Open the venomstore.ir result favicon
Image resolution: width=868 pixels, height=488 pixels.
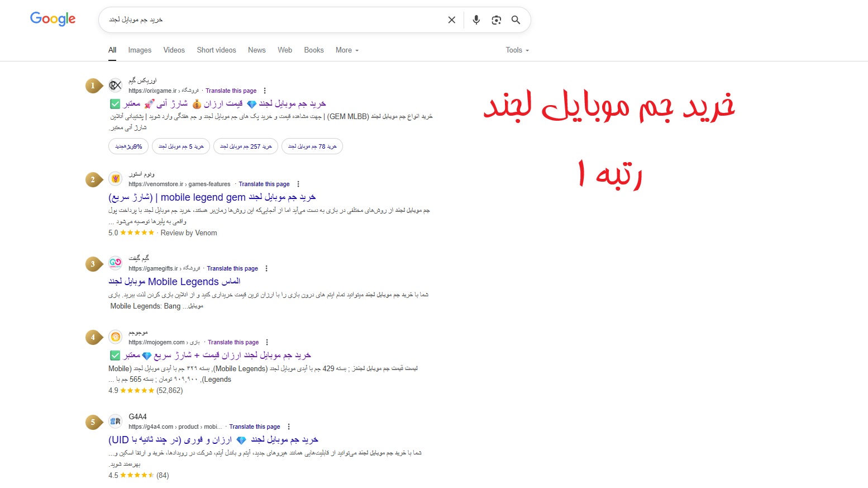(x=115, y=179)
